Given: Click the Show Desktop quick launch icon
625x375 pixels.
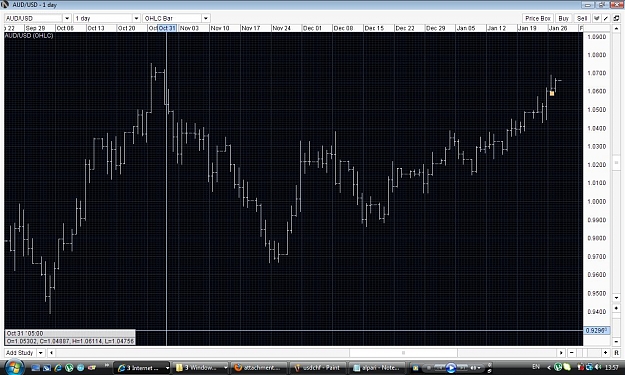Looking at the screenshot, I should coord(35,368).
